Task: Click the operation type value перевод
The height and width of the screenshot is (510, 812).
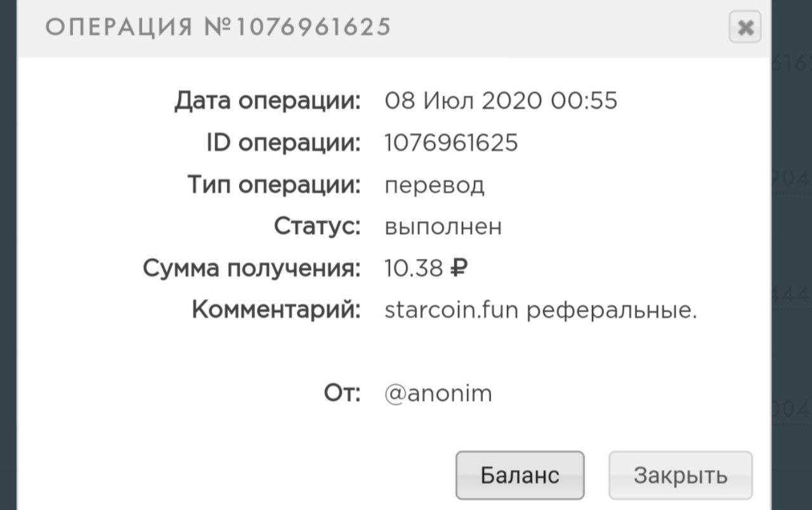Action: (435, 185)
